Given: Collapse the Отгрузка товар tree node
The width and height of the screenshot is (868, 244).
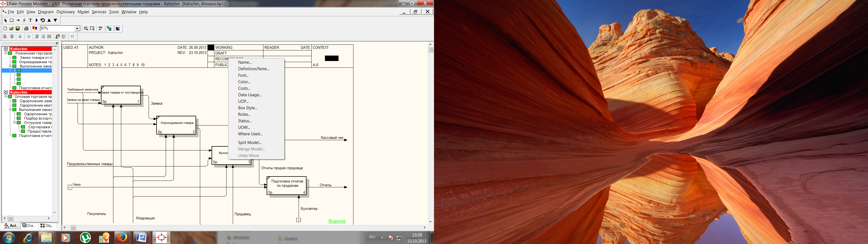Looking at the screenshot, I should (14, 123).
